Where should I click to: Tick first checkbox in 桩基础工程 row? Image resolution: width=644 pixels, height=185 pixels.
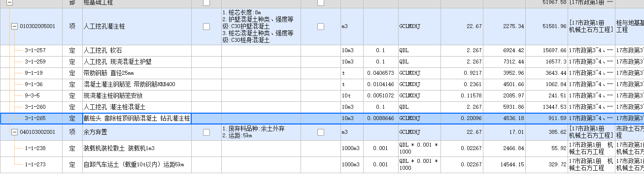[x=206, y=2]
